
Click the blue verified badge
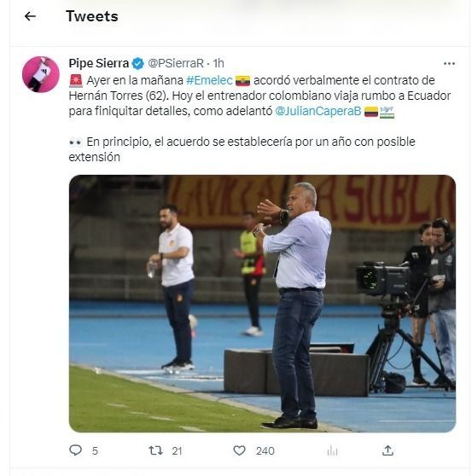(x=138, y=64)
